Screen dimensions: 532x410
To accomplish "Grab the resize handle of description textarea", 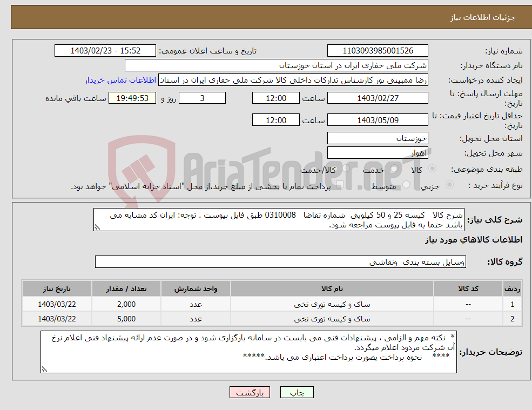I will pos(97,228).
